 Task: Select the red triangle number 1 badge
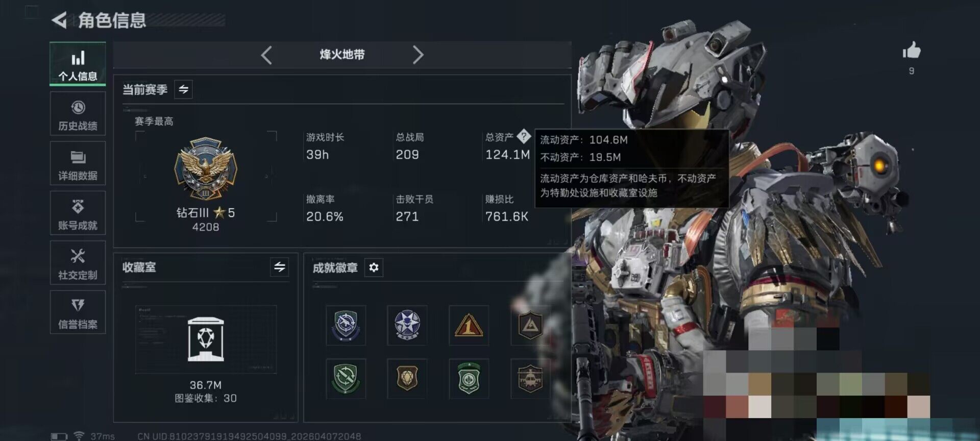coord(469,326)
